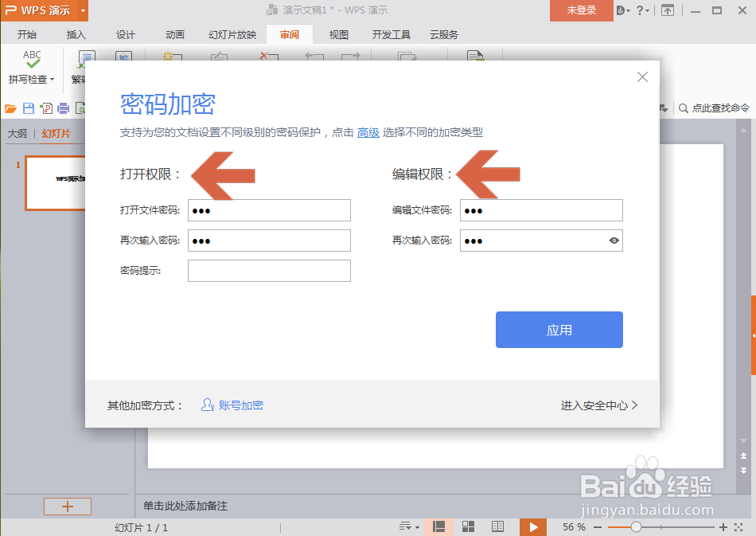Run 拼写检查 spell check from the ribbon
Image resolution: width=756 pixels, height=536 pixels.
(x=30, y=66)
